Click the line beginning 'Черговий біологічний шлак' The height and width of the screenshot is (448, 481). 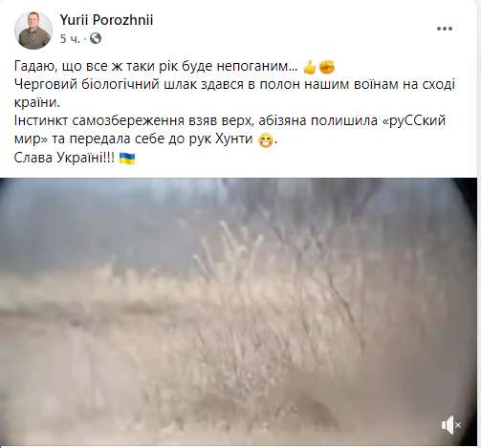click(234, 84)
